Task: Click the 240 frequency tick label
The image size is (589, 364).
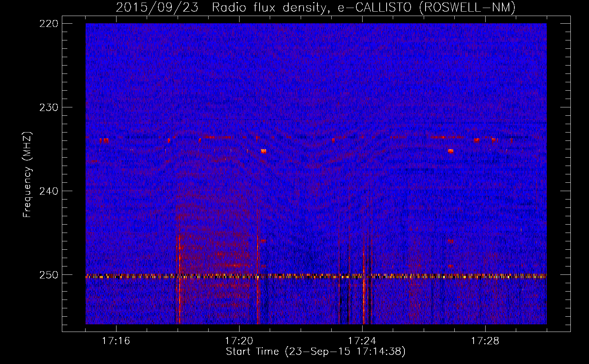Action: click(x=48, y=191)
